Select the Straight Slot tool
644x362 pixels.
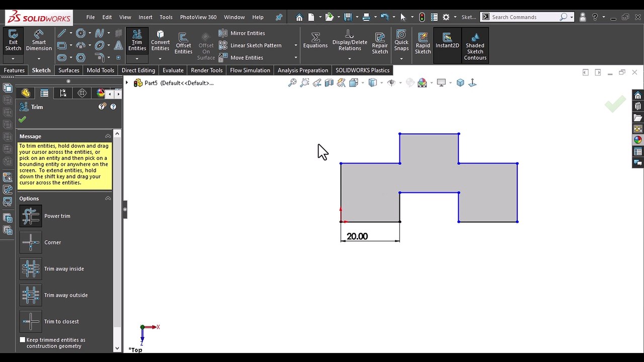(62, 57)
